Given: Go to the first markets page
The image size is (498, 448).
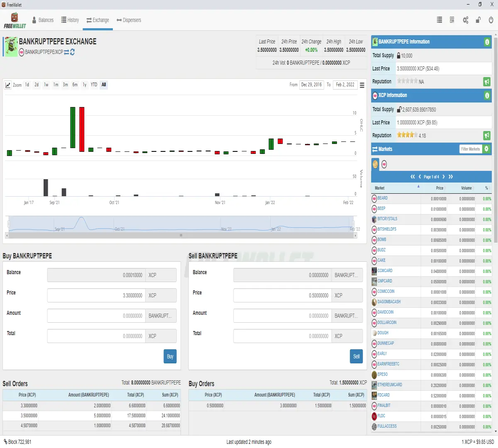Looking at the screenshot, I should point(413,177).
